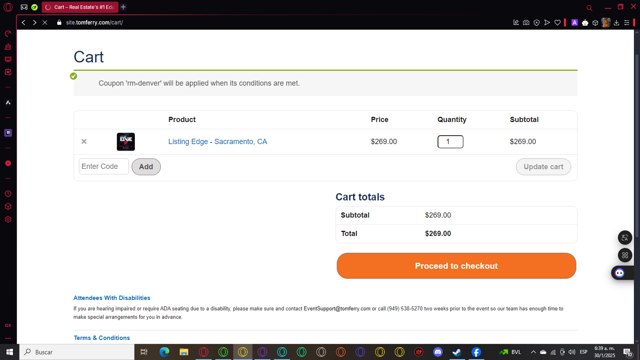
Task: Take a snapshot with camera icon
Action: (526, 22)
